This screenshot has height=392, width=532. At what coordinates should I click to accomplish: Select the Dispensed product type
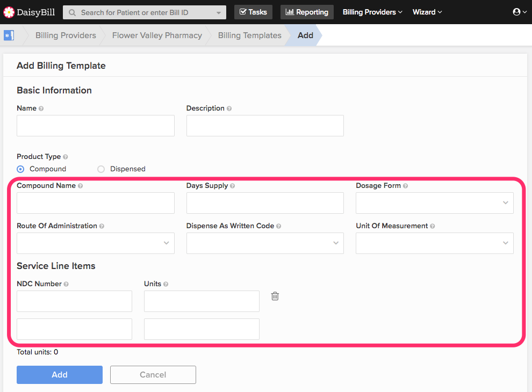point(100,169)
